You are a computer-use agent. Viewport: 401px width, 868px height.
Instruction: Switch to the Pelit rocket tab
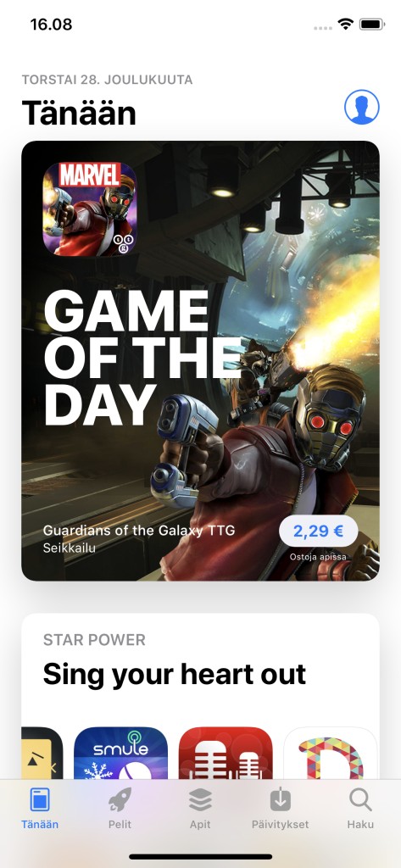(120, 808)
